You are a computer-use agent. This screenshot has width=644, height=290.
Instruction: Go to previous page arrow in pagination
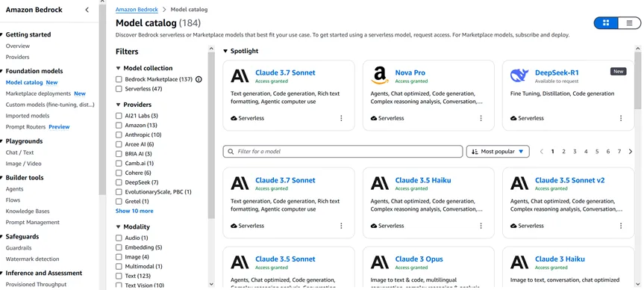coord(541,152)
